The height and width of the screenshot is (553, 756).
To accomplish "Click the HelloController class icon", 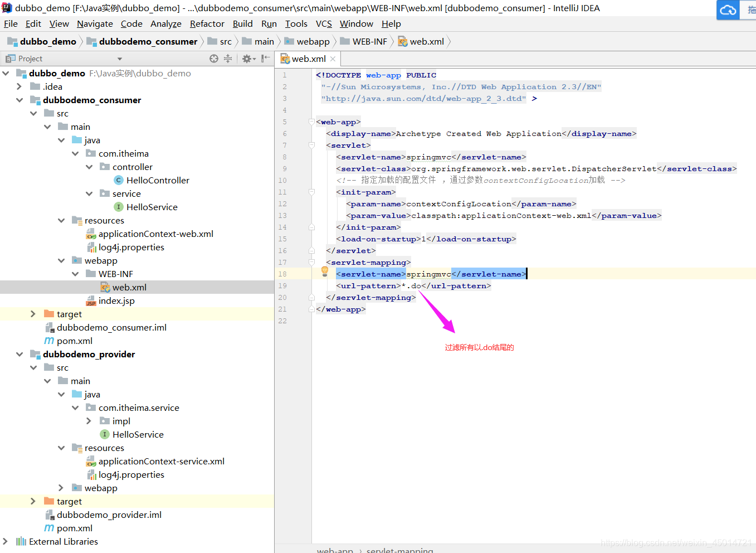I will point(119,180).
